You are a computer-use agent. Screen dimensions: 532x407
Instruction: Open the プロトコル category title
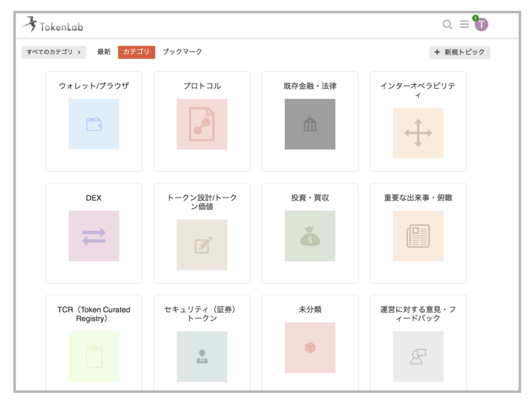pos(202,86)
